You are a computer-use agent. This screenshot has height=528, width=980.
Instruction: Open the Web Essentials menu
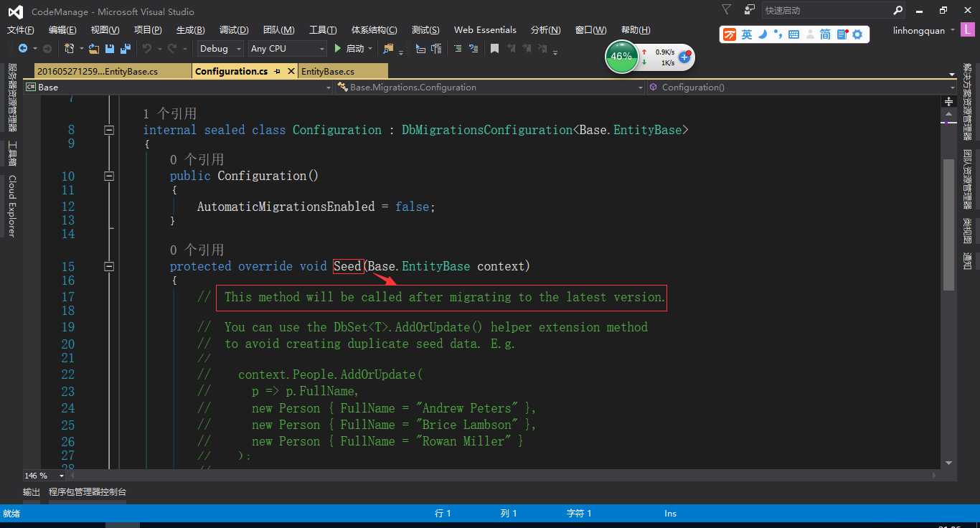485,30
